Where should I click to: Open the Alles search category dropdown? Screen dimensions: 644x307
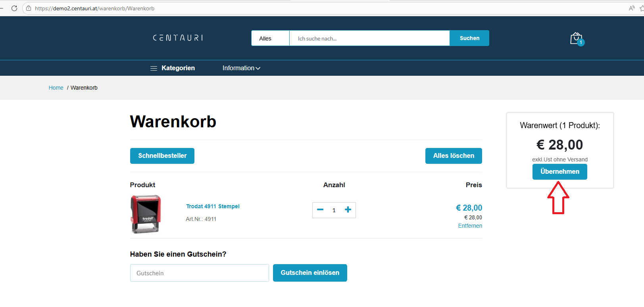pos(270,38)
